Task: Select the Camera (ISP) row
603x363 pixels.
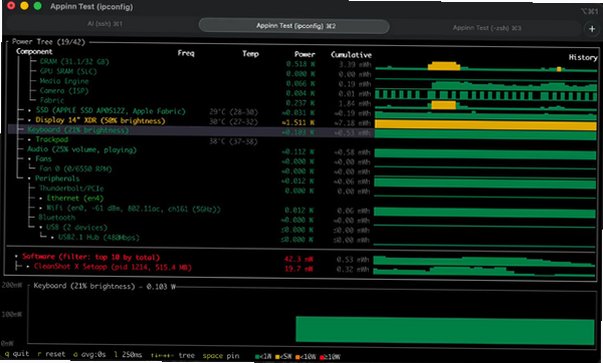Action: click(64, 91)
